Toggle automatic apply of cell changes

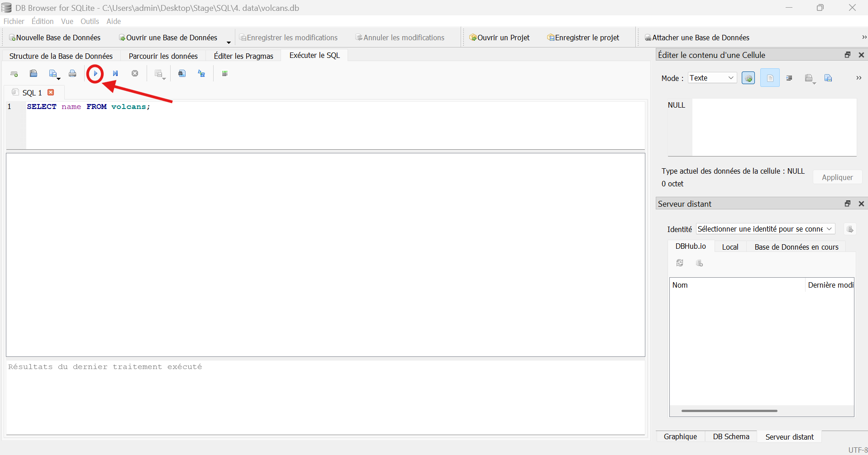(x=749, y=77)
